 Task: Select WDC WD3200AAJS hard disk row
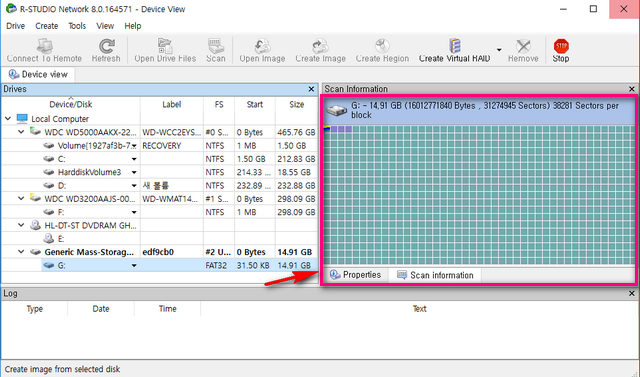click(159, 199)
